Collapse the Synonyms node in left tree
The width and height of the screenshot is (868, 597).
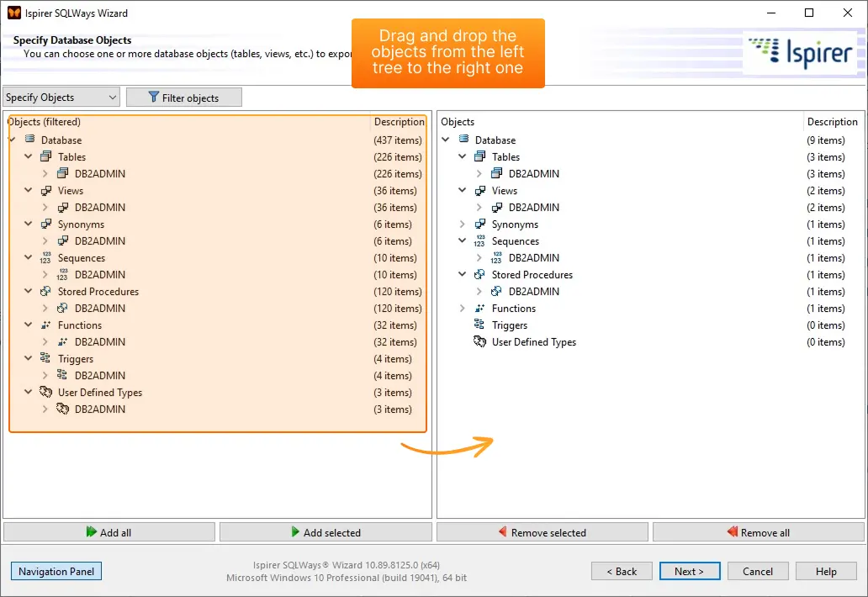[x=29, y=224]
